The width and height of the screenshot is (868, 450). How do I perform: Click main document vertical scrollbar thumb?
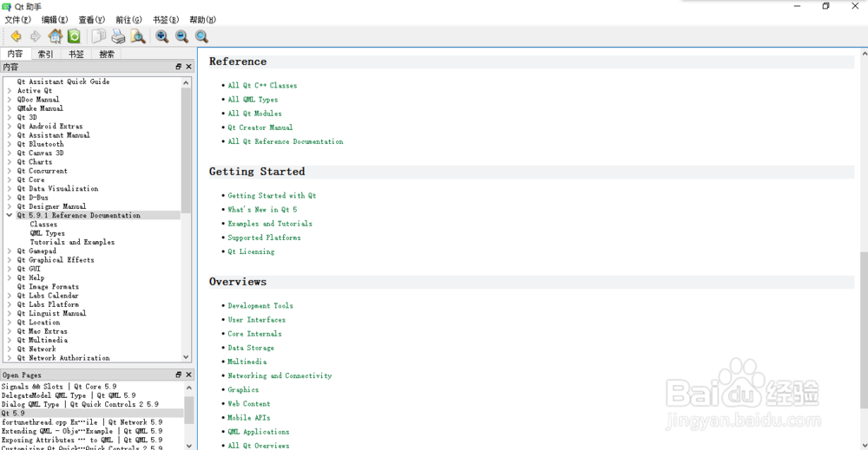click(x=865, y=329)
